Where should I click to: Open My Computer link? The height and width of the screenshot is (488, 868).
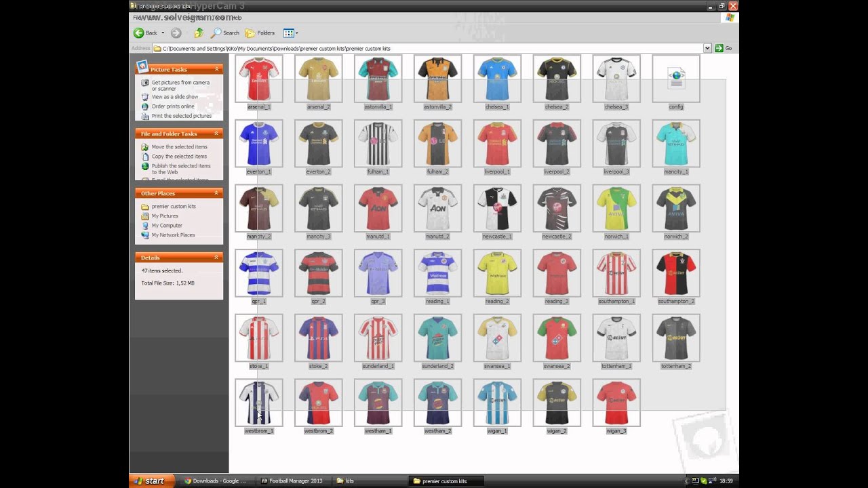pos(167,226)
